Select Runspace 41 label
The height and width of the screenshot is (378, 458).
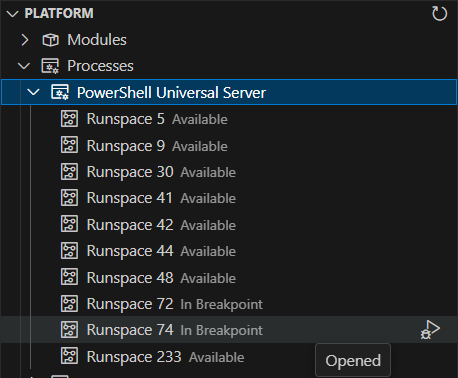point(130,198)
